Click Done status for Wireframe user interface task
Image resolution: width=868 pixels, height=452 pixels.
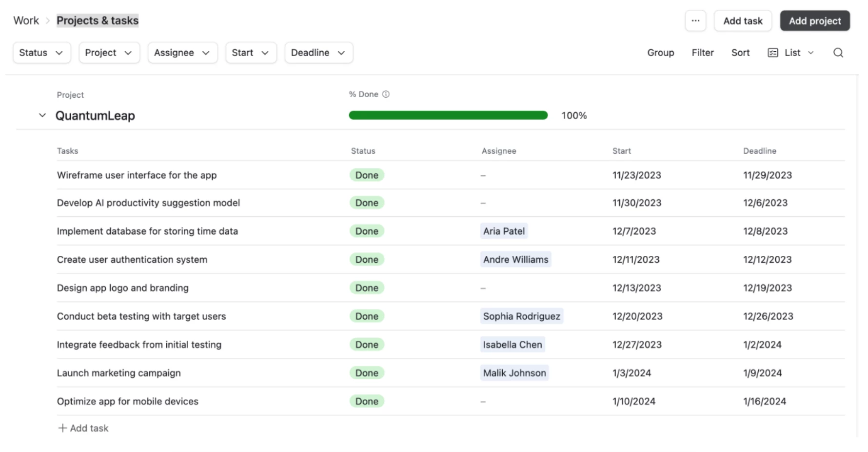367,175
